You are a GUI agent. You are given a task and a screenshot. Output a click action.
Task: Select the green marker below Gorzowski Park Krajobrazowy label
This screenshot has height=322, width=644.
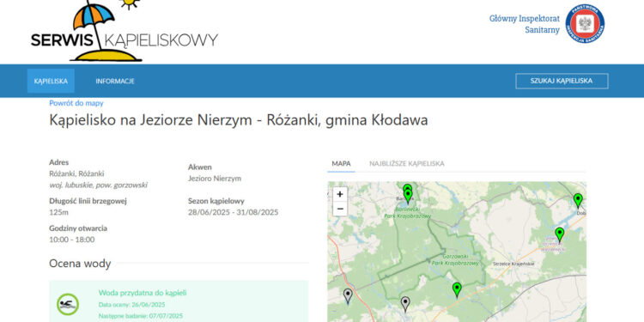coord(457,289)
